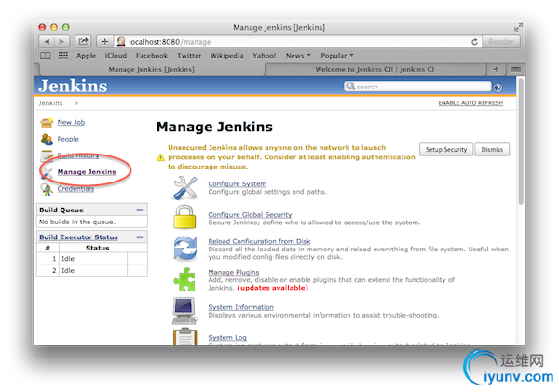Click the page vertical scrollbar
The image size is (559, 392).
(x=521, y=142)
